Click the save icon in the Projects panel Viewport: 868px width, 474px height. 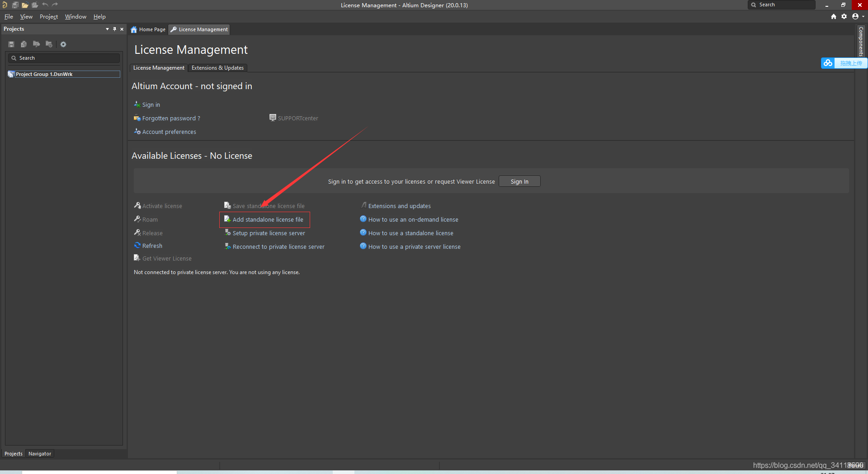11,44
